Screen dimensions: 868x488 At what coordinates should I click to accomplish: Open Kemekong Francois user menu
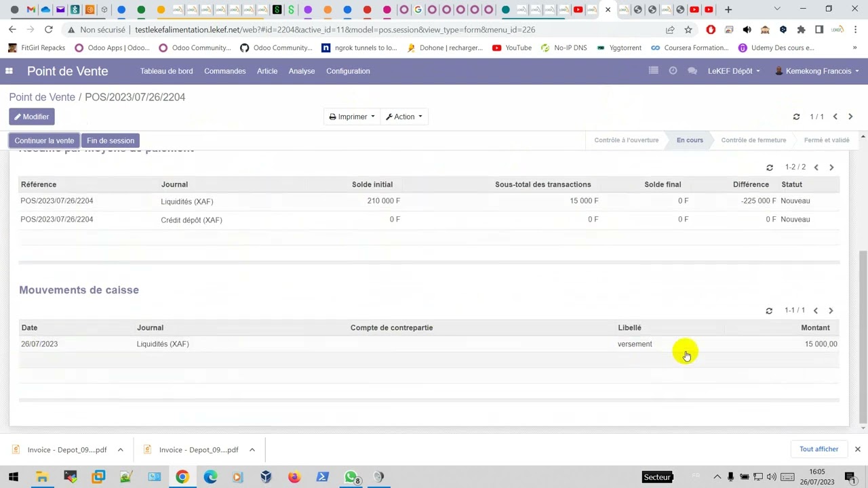(x=817, y=71)
